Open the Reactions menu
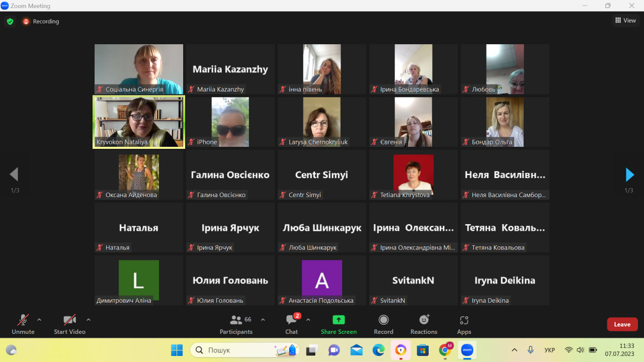The height and width of the screenshot is (362, 644). tap(424, 320)
